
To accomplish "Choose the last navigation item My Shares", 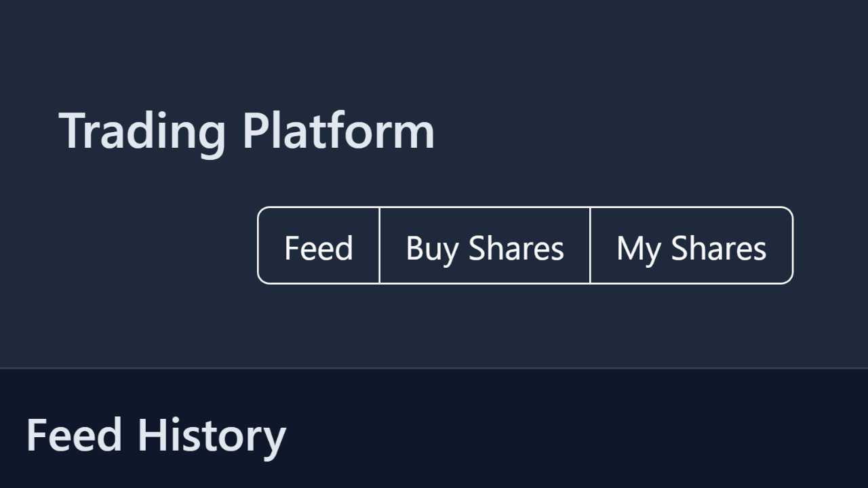I will click(692, 245).
